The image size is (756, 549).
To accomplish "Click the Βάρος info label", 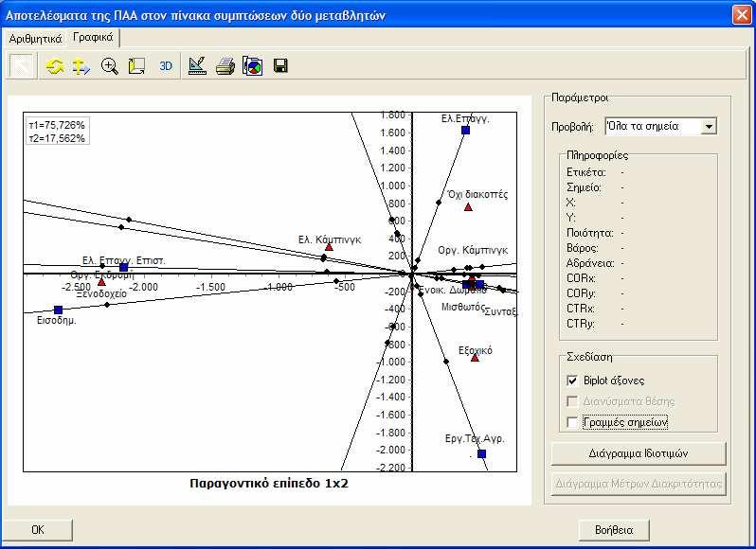I will 583,249.
